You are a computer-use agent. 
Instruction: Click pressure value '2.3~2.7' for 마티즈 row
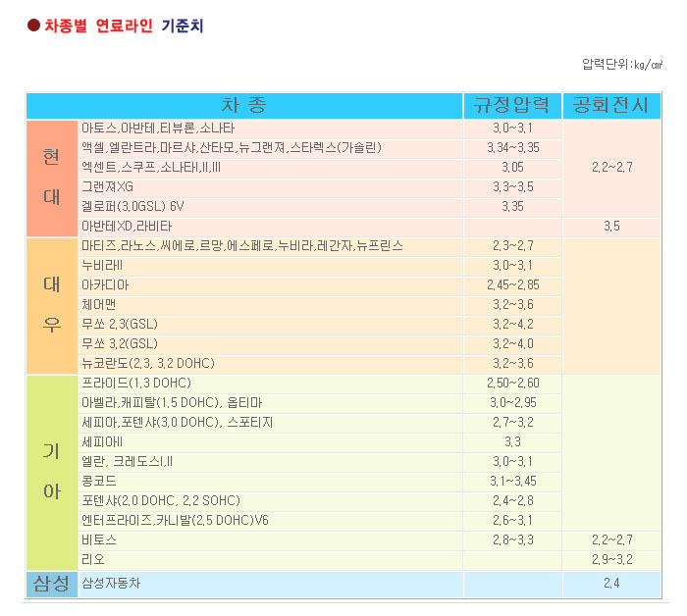pyautogui.click(x=512, y=246)
